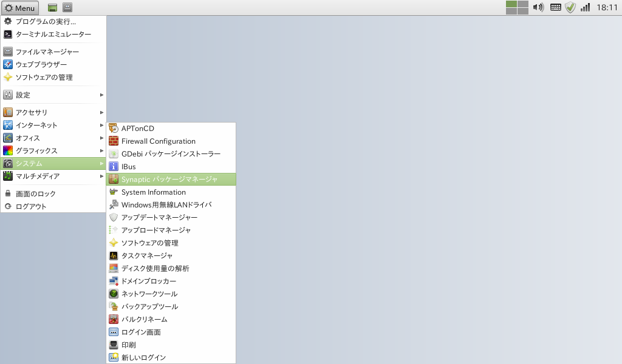Click the ドメインブロッカー icon
The image size is (622, 364).
click(x=114, y=281)
